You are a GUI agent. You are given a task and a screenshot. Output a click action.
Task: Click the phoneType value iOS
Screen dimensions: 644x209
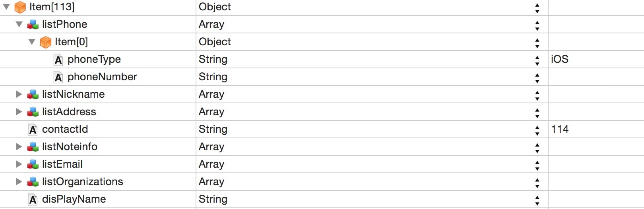coord(560,59)
